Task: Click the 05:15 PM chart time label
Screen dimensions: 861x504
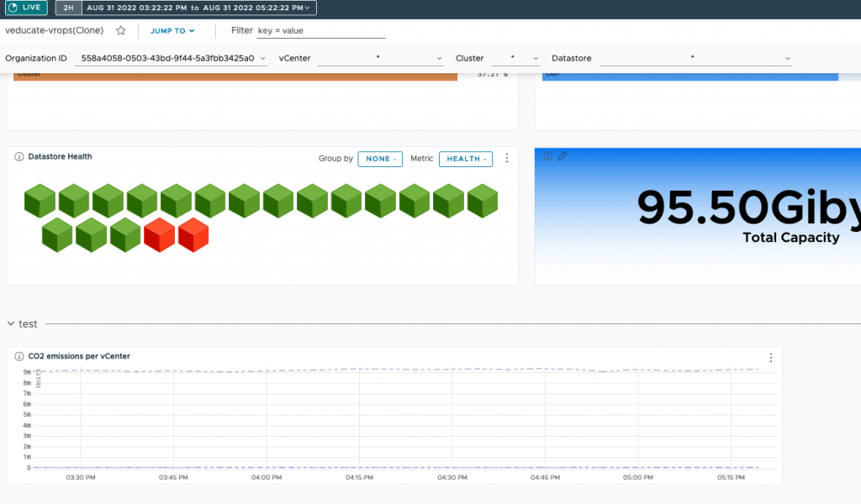Action: click(731, 478)
